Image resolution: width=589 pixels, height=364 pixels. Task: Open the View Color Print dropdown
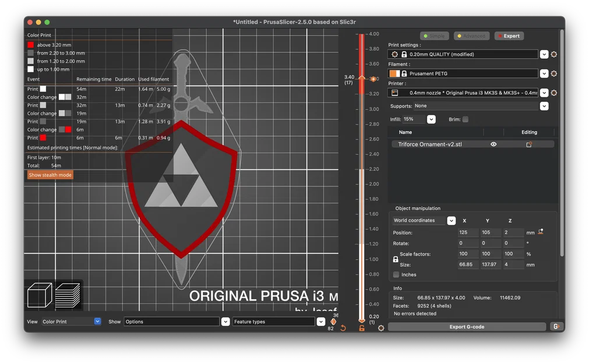pos(97,321)
